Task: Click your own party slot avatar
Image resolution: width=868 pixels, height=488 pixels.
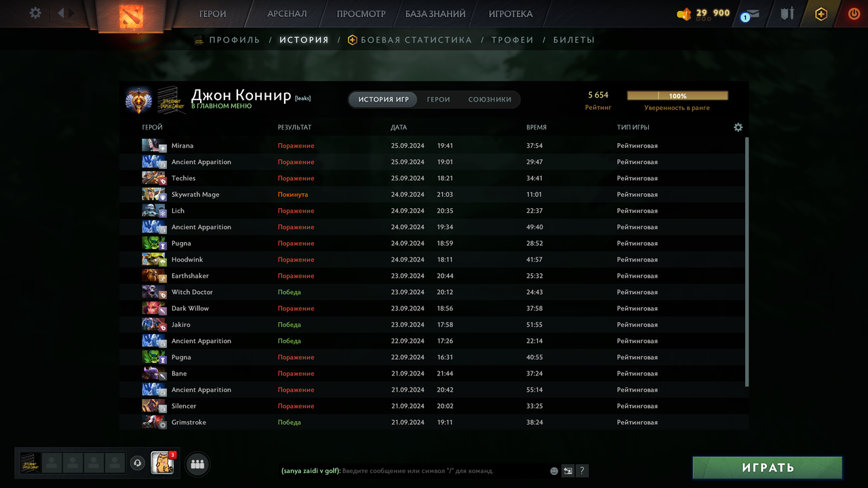Action: [x=30, y=463]
